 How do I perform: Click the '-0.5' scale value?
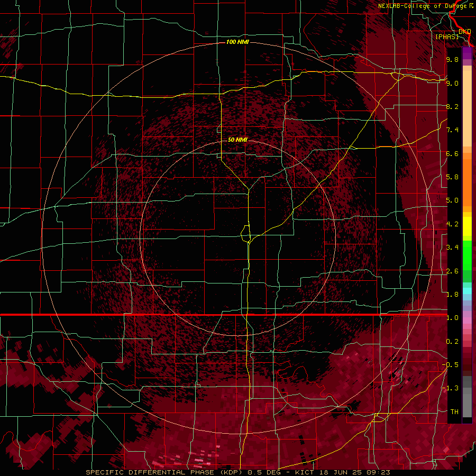(450, 365)
